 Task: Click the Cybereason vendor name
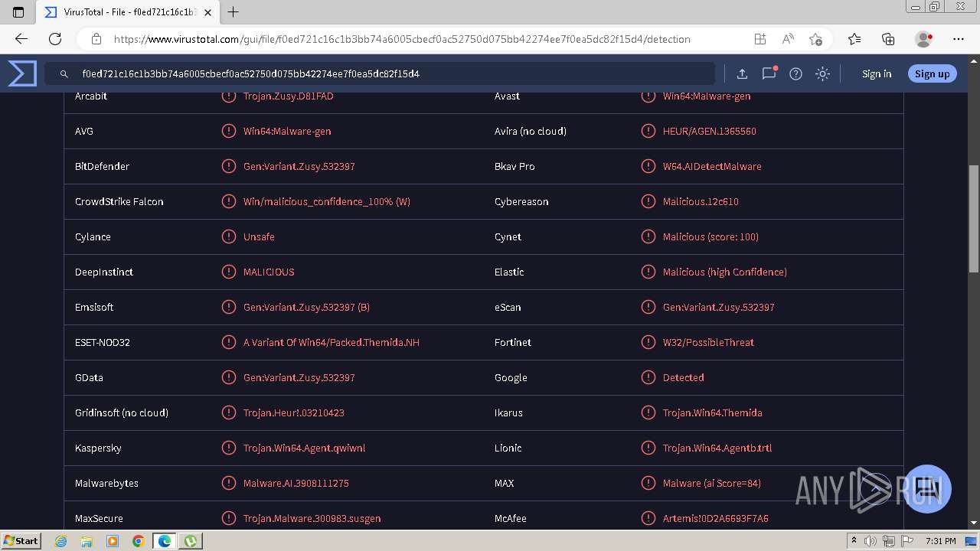[521, 201]
